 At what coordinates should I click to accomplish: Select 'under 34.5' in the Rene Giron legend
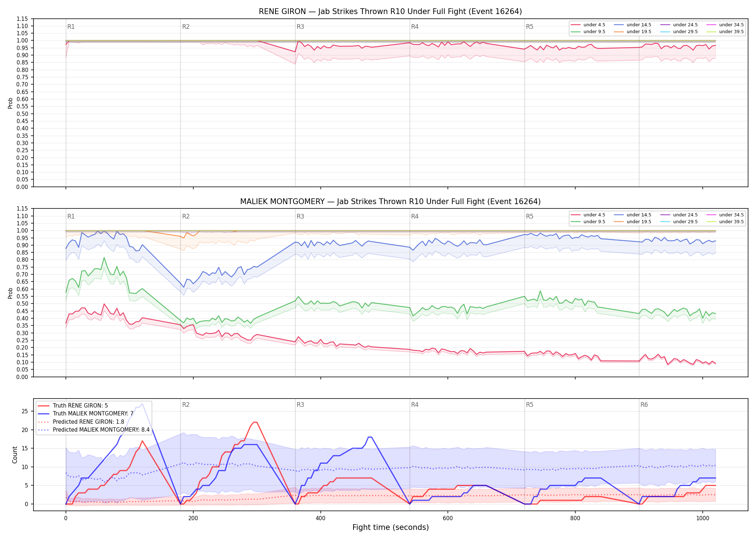[x=725, y=25]
